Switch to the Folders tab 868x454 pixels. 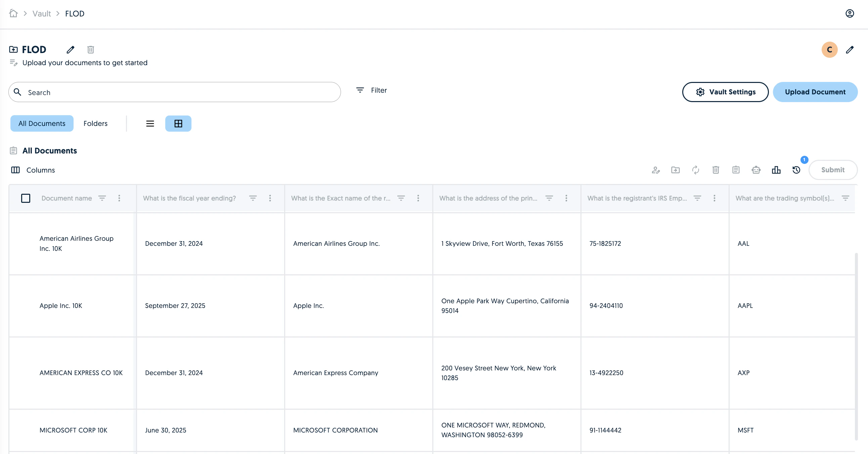coord(95,124)
